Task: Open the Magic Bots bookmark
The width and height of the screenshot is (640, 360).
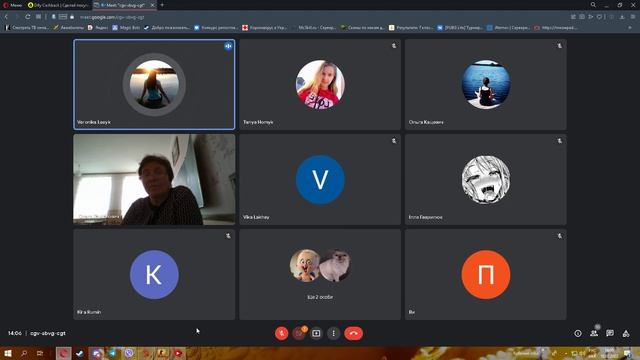Action: 126,28
